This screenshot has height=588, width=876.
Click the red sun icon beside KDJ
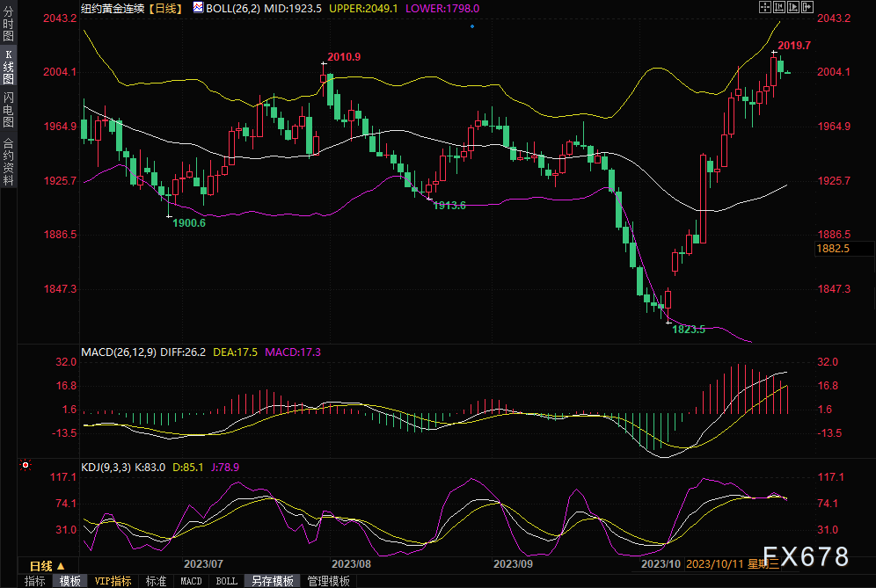[26, 464]
